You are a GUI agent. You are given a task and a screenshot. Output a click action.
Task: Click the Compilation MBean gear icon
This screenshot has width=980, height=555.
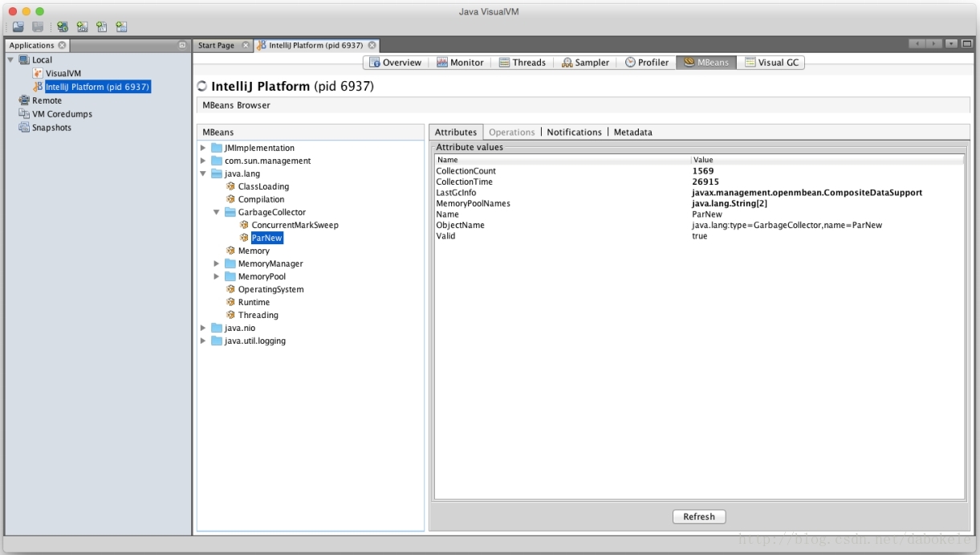point(231,199)
